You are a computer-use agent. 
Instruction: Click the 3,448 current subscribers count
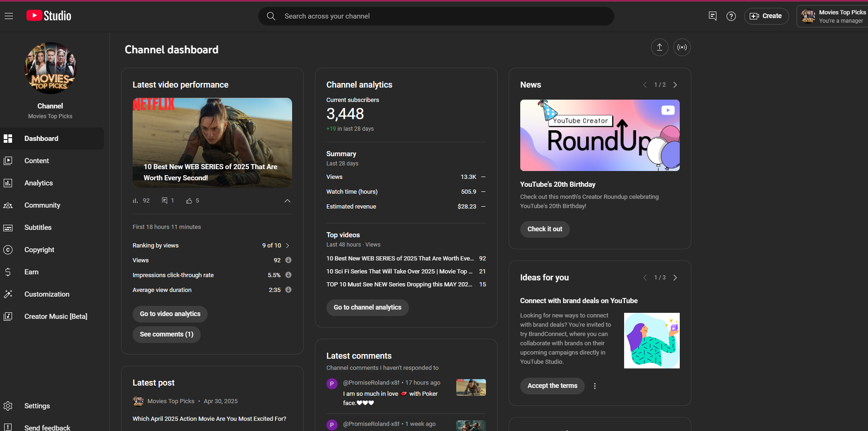345,114
